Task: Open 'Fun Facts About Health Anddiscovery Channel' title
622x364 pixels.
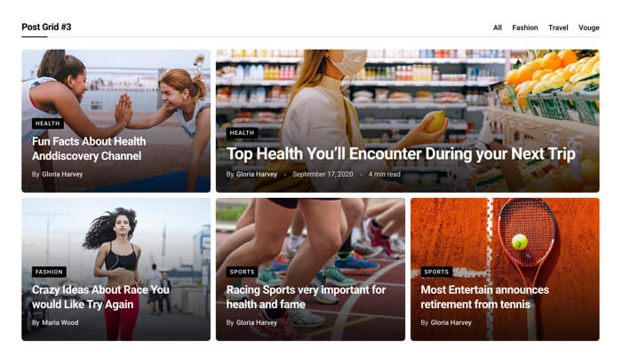Action: 89,148
